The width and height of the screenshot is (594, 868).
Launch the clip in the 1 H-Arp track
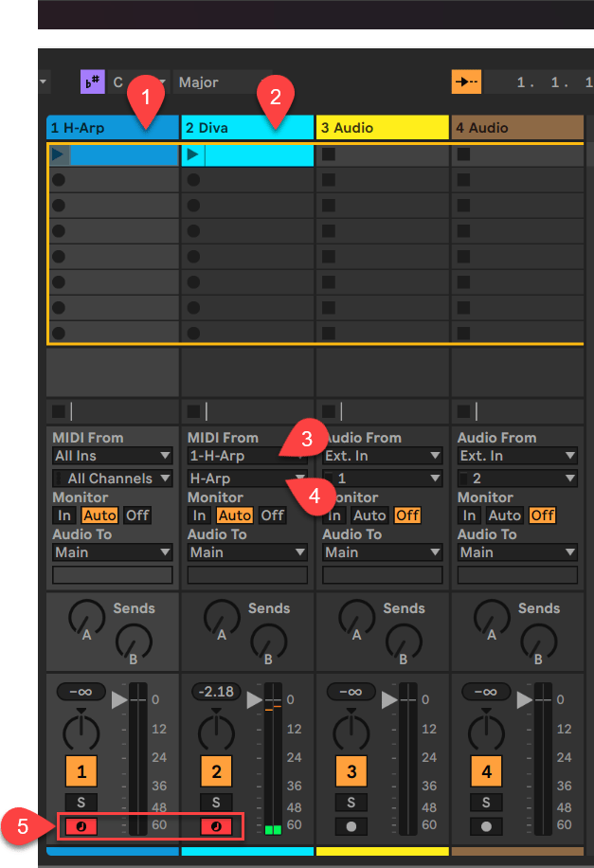pos(59,154)
